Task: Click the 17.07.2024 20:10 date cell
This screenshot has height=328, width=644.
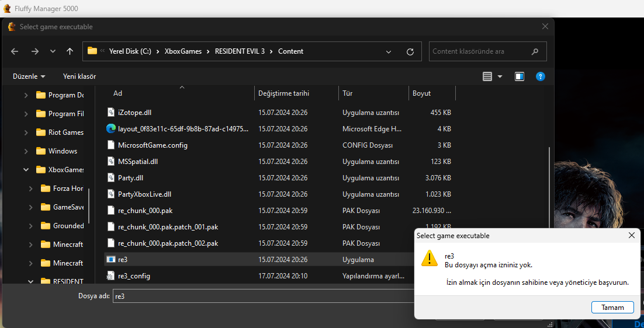Action: click(283, 276)
